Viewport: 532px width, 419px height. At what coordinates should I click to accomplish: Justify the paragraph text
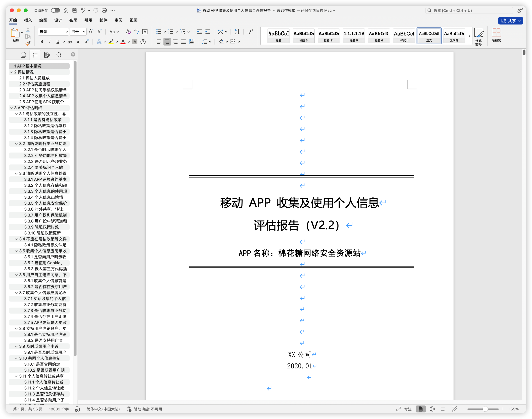183,42
